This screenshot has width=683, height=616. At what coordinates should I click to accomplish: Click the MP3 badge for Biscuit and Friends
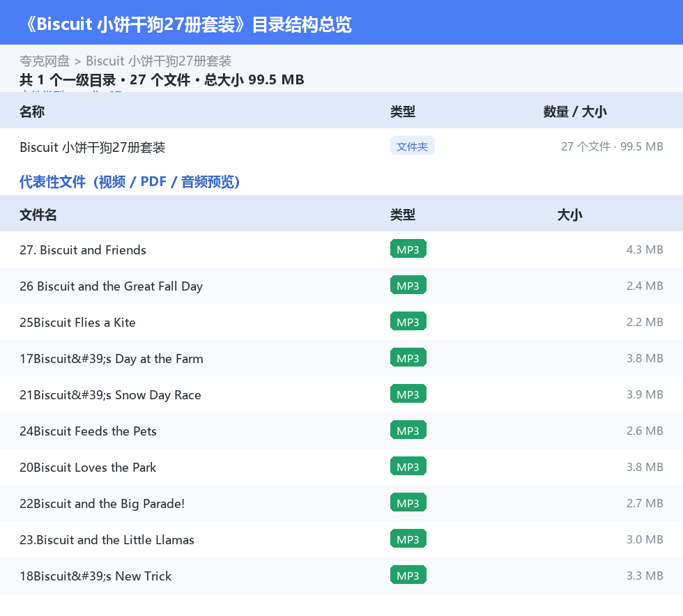(408, 249)
